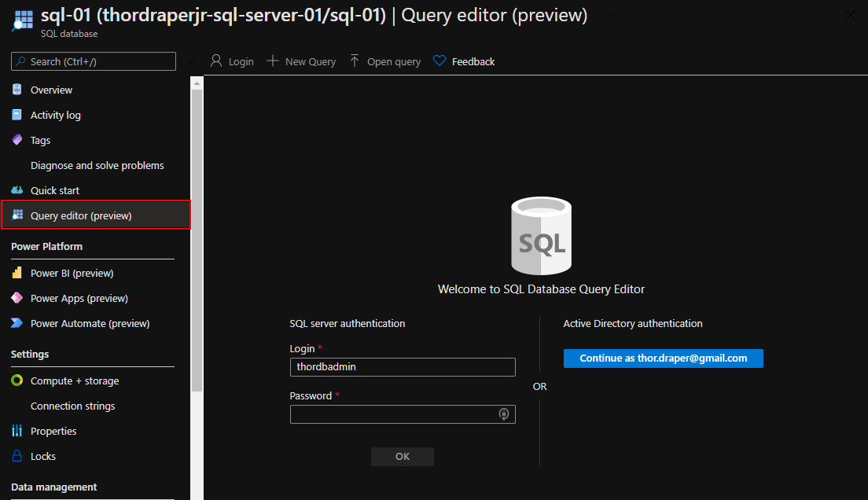Click the Power BI chart icon
This screenshot has height=500, width=868.
pos(17,273)
